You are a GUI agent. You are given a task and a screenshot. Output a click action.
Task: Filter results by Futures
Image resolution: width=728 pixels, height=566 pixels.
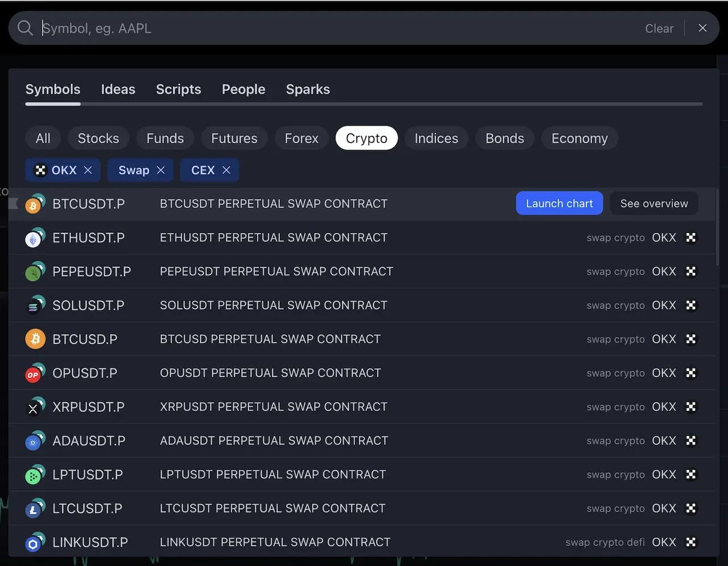point(234,138)
